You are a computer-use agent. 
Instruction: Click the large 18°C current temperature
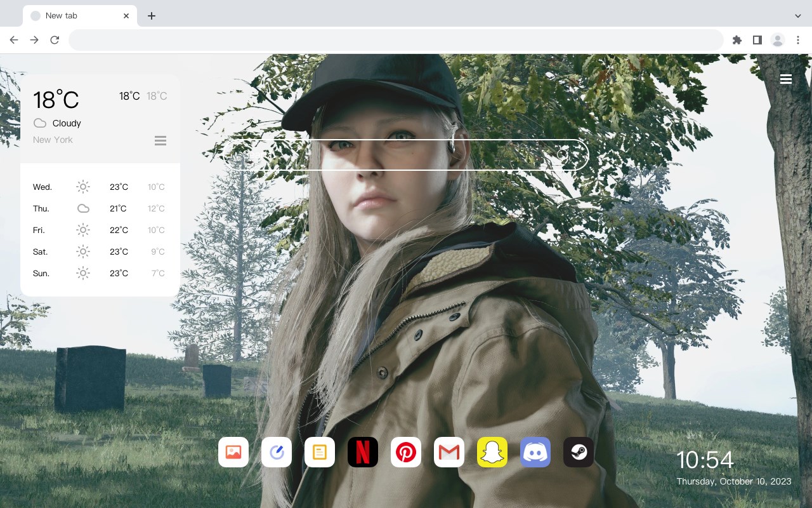click(56, 99)
